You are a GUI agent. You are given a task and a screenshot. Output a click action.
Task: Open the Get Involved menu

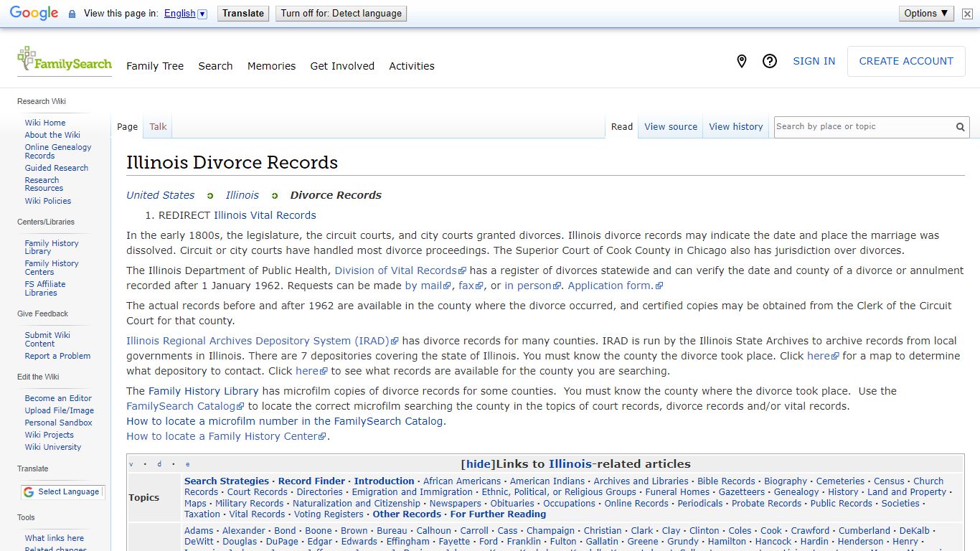[342, 66]
